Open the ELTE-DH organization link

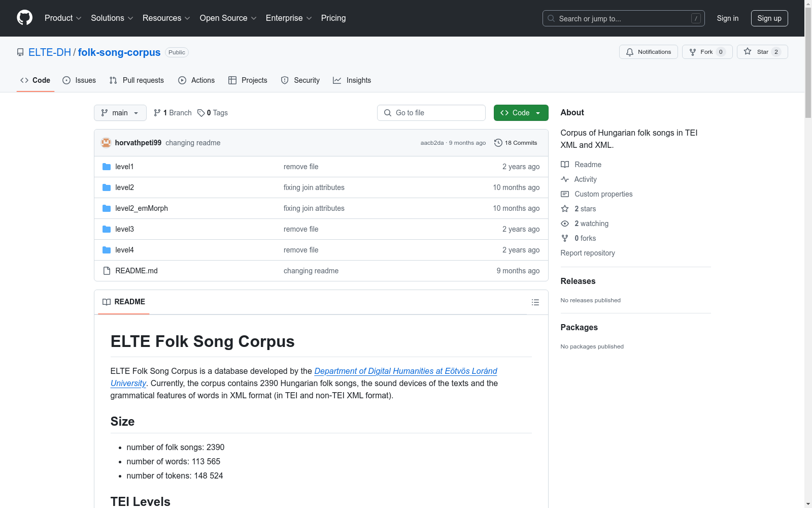pyautogui.click(x=50, y=52)
